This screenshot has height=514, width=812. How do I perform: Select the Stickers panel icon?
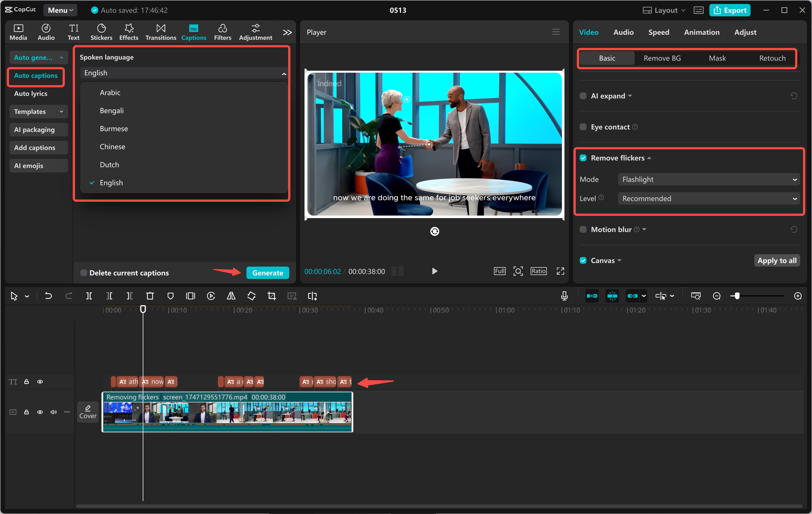pos(101,32)
